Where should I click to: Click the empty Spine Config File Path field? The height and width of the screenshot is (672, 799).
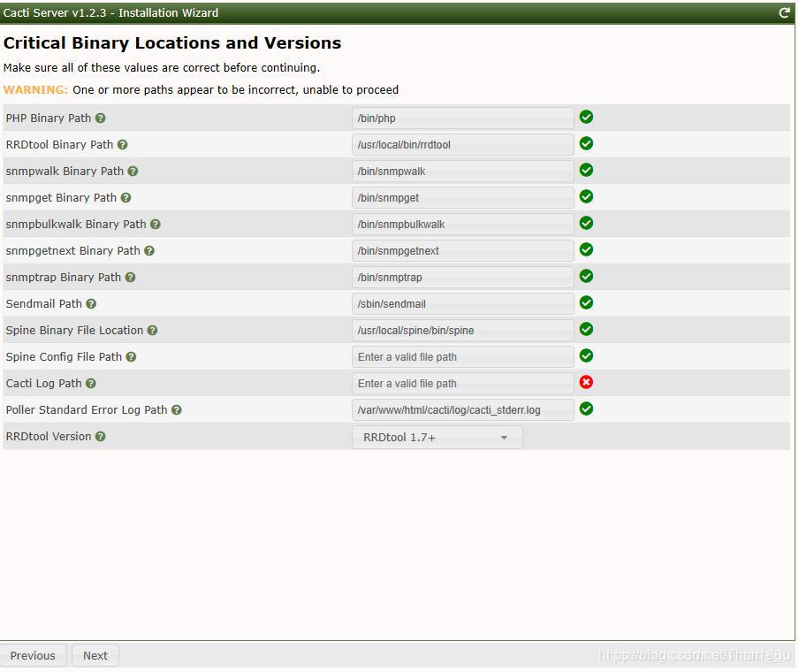pos(462,357)
